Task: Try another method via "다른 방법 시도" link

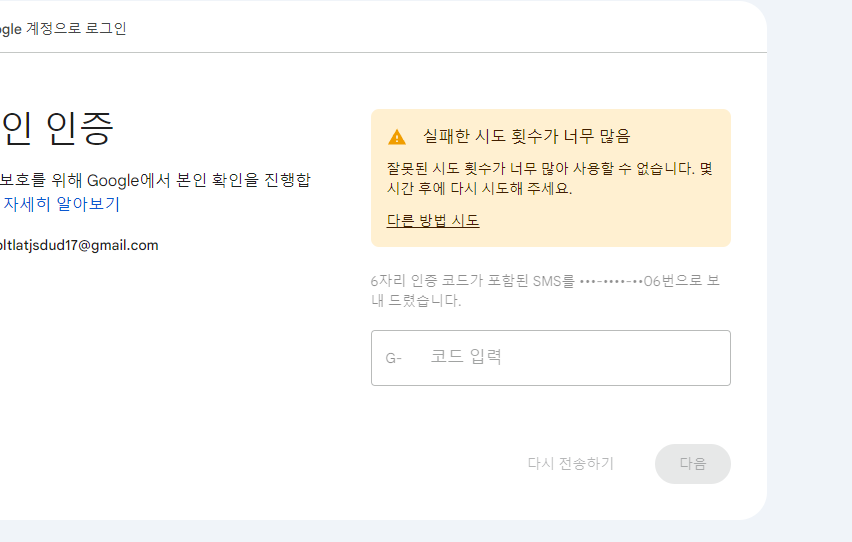Action: pos(432,221)
